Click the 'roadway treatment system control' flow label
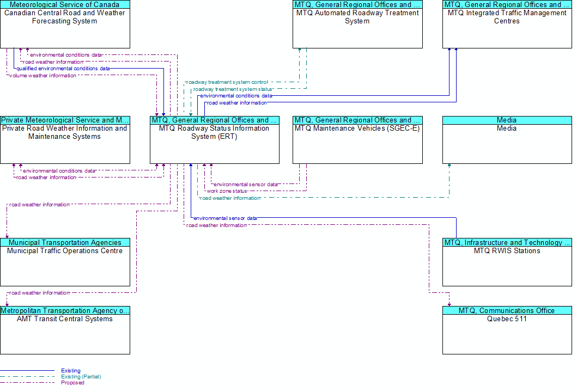Viewport: 577px width, 392px height. click(227, 82)
